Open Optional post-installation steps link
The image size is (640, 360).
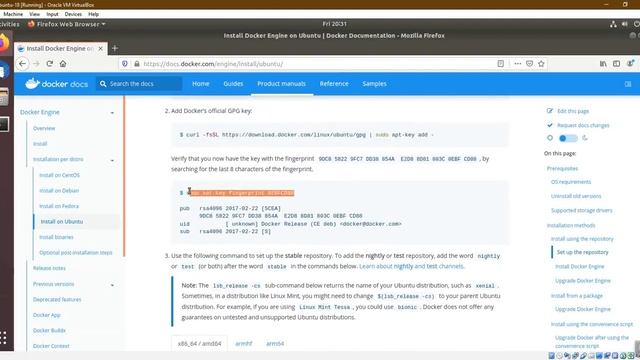[76, 253]
